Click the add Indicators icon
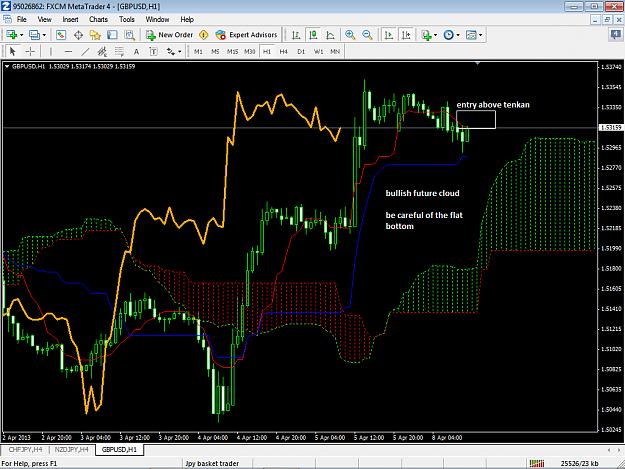The image size is (625, 469). [x=426, y=35]
